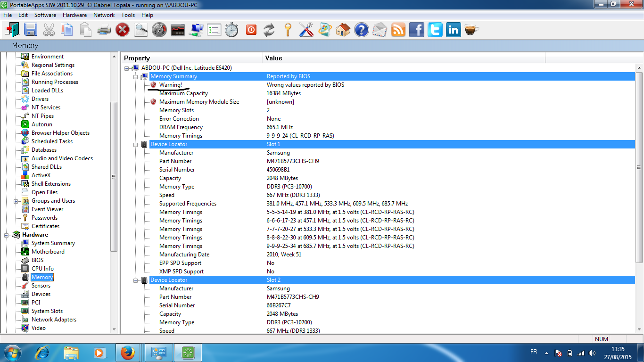This screenshot has width=644, height=362.
Task: Collapse the ABDOU-PC root node
Action: click(x=127, y=68)
